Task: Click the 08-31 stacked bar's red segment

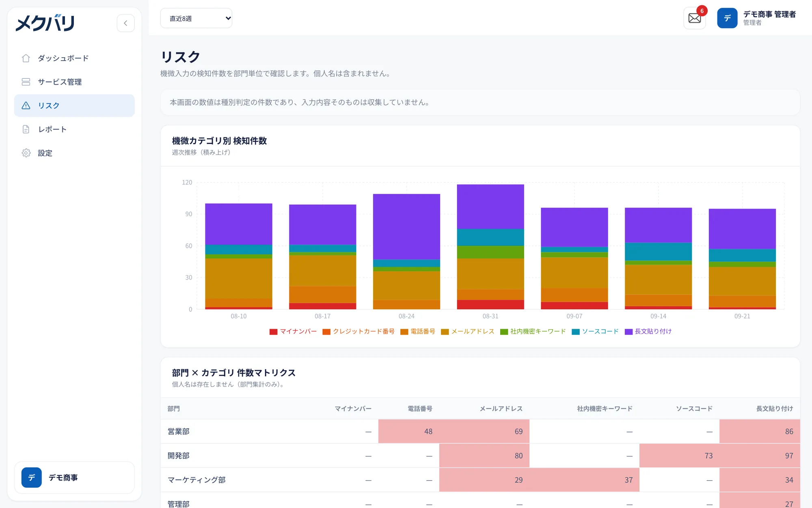Action: click(490, 305)
